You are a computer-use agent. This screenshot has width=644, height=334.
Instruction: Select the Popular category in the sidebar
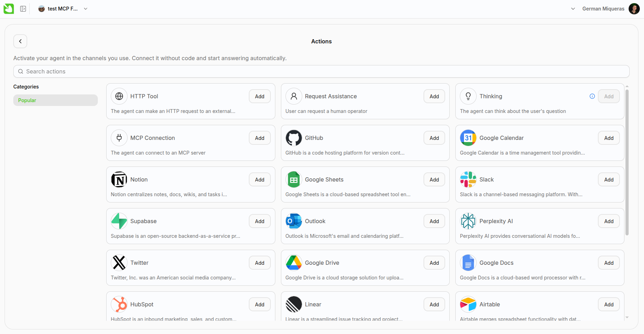pos(55,100)
